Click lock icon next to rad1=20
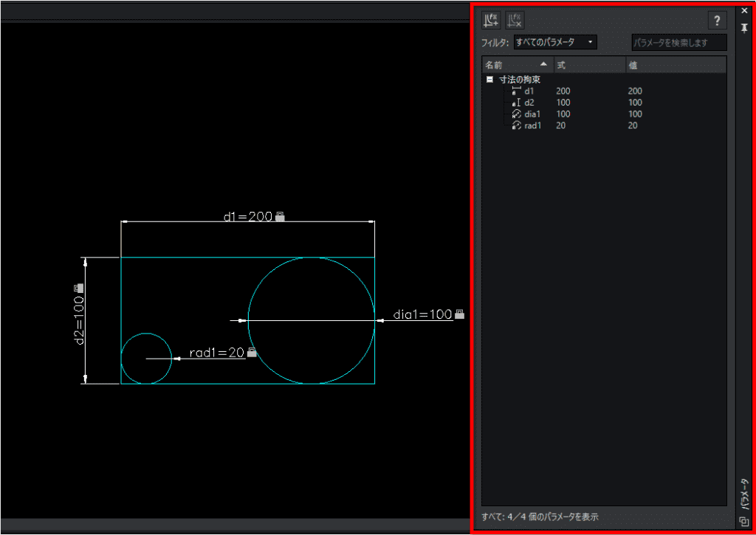 click(252, 352)
